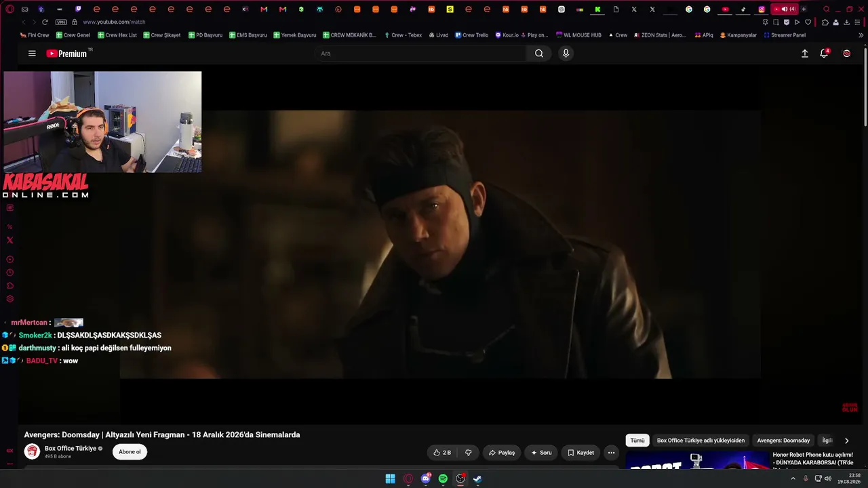
Task: Switch to the Kick browser tab
Action: [x=597, y=9]
